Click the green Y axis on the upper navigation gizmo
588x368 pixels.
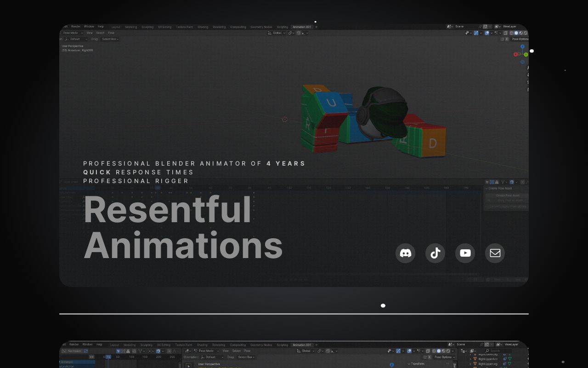click(526, 55)
